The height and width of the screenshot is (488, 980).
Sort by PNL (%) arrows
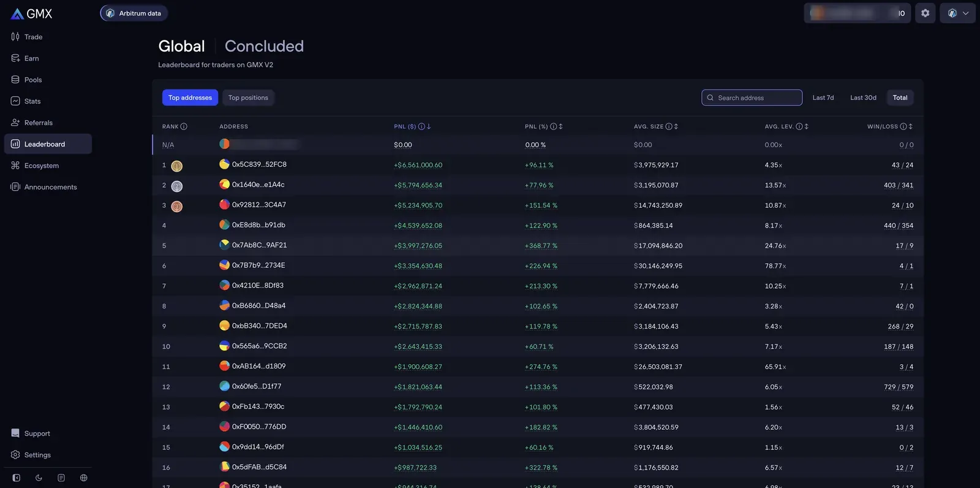[x=560, y=126]
